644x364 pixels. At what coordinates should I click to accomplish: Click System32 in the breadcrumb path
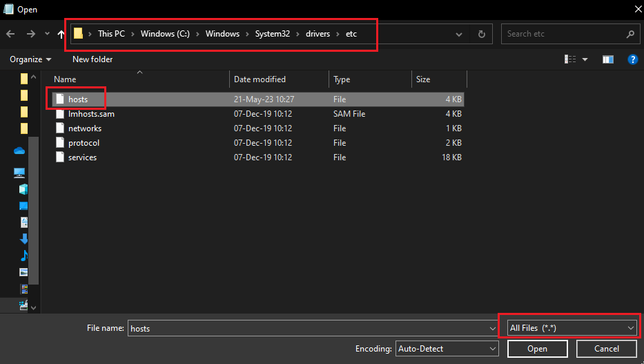coord(272,33)
